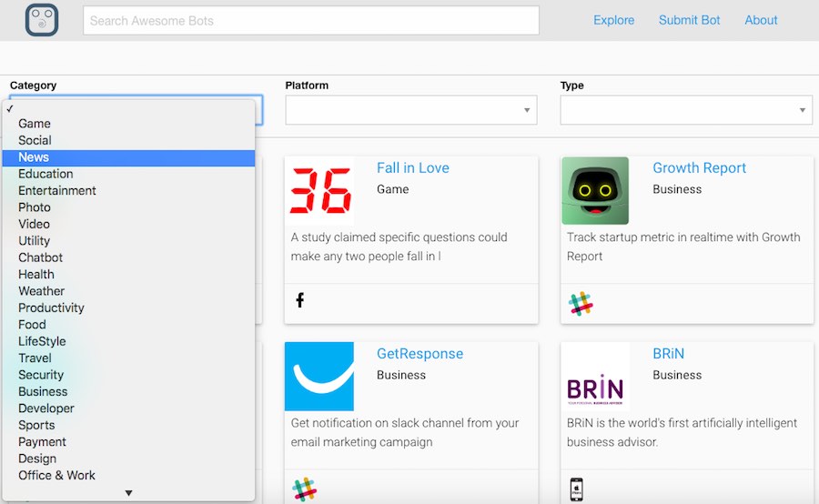Click the BRiN logo image

click(595, 377)
